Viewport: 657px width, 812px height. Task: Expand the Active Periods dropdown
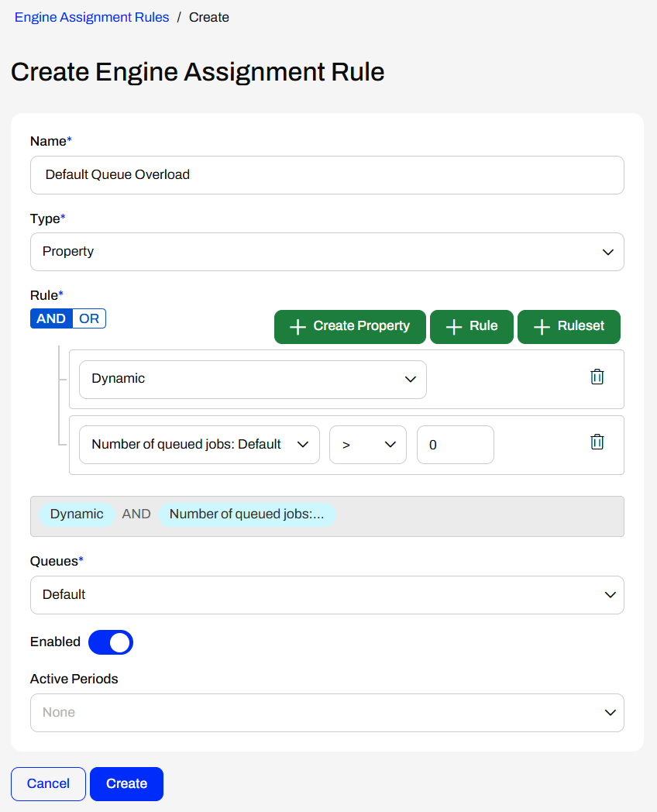click(327, 713)
